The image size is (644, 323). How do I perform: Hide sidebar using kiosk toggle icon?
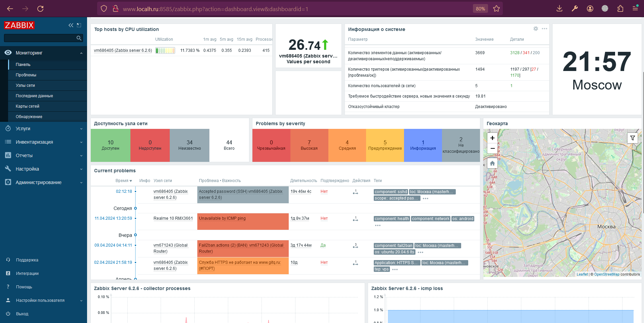[x=79, y=25]
